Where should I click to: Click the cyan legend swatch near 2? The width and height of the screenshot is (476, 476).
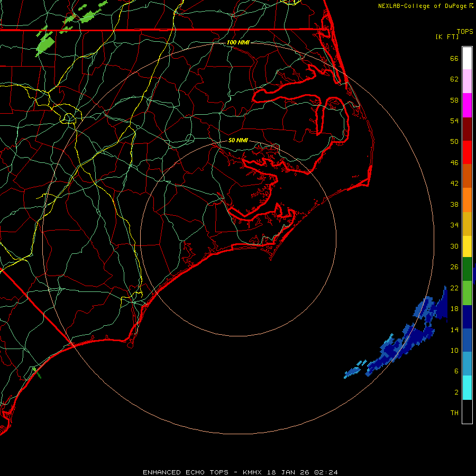(x=467, y=387)
